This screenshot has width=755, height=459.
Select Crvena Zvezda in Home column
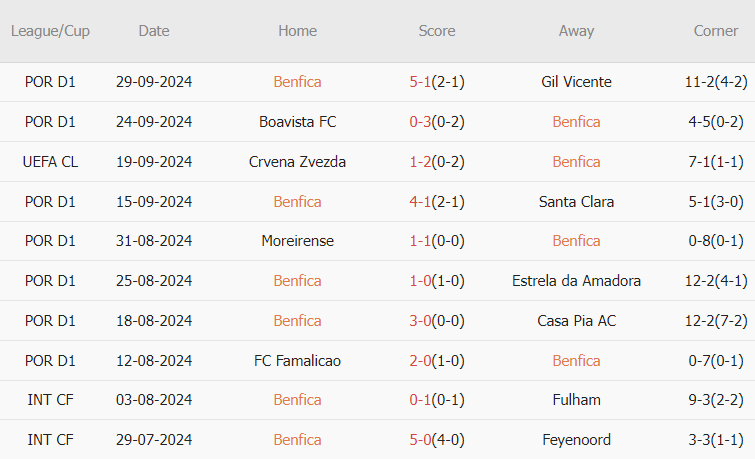tap(297, 162)
